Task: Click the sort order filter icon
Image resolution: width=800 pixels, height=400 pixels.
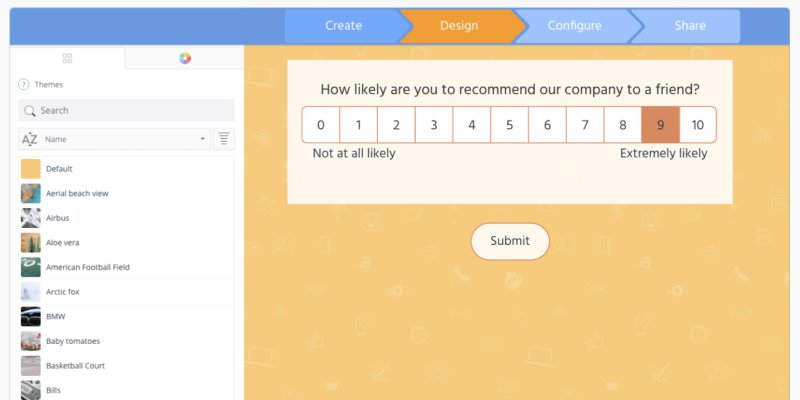Action: tap(224, 139)
